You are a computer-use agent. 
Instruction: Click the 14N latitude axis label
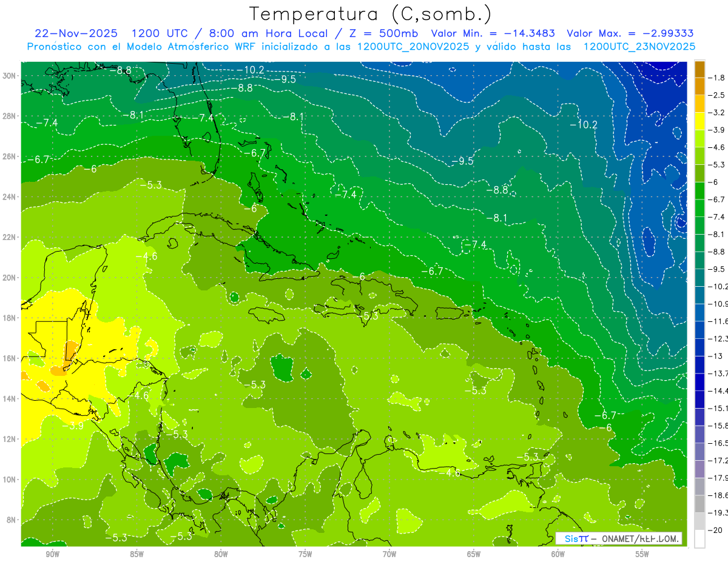(9, 398)
